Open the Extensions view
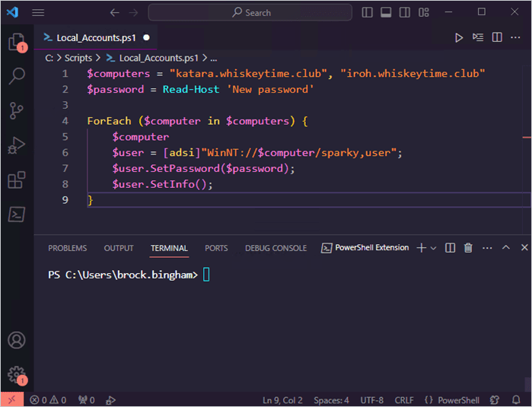532x407 pixels. coord(17,180)
